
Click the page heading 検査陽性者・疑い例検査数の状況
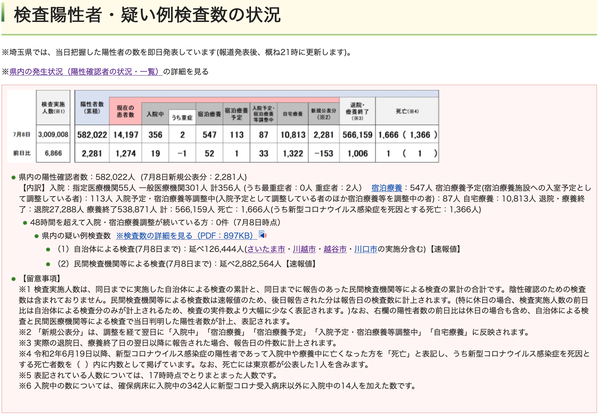tap(147, 15)
